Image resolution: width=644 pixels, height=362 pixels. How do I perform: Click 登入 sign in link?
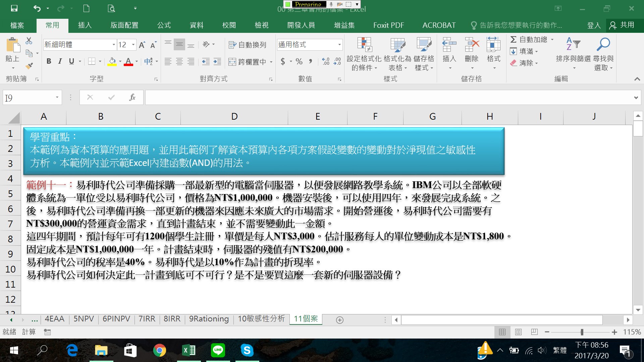point(594,25)
